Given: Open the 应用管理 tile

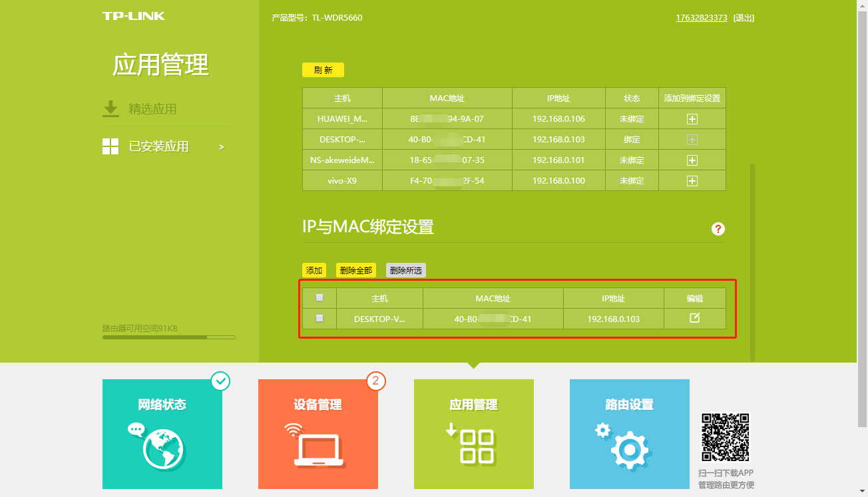Looking at the screenshot, I should [474, 434].
